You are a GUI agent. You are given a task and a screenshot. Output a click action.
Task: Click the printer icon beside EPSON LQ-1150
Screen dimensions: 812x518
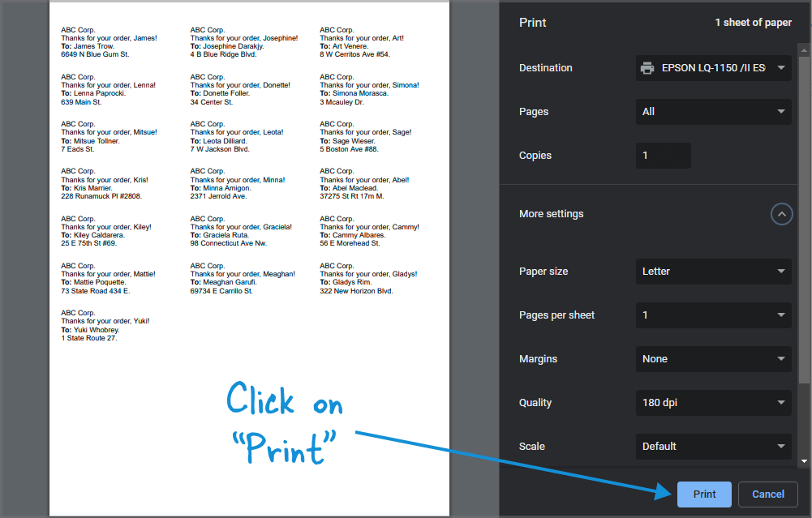tap(647, 67)
